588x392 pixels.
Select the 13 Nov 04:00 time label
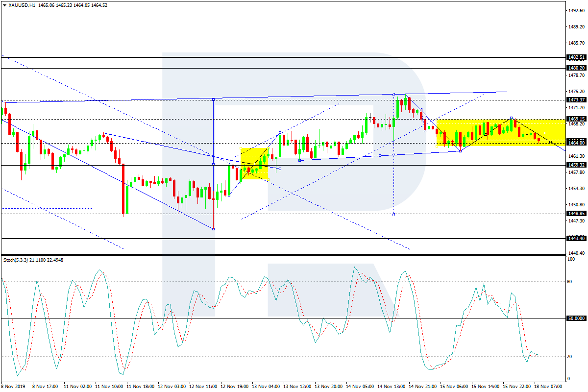[266, 386]
